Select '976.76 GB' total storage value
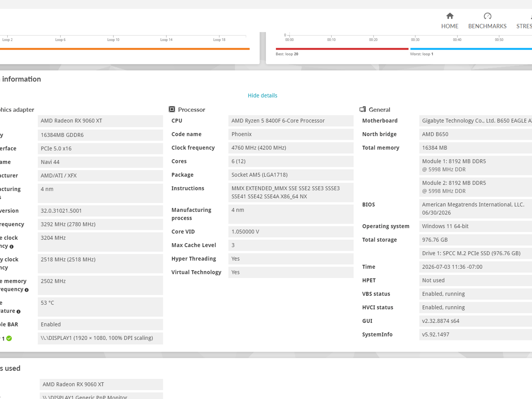 pos(476,240)
